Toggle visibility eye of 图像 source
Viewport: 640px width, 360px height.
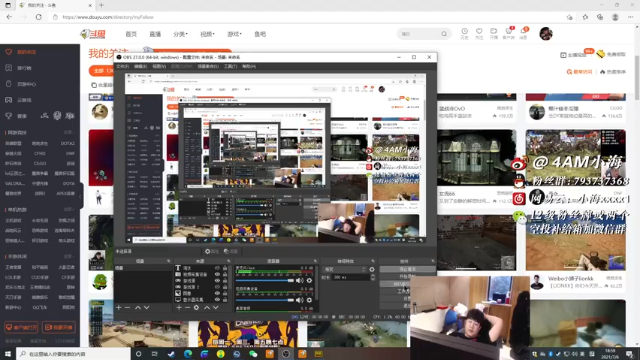coord(217,293)
